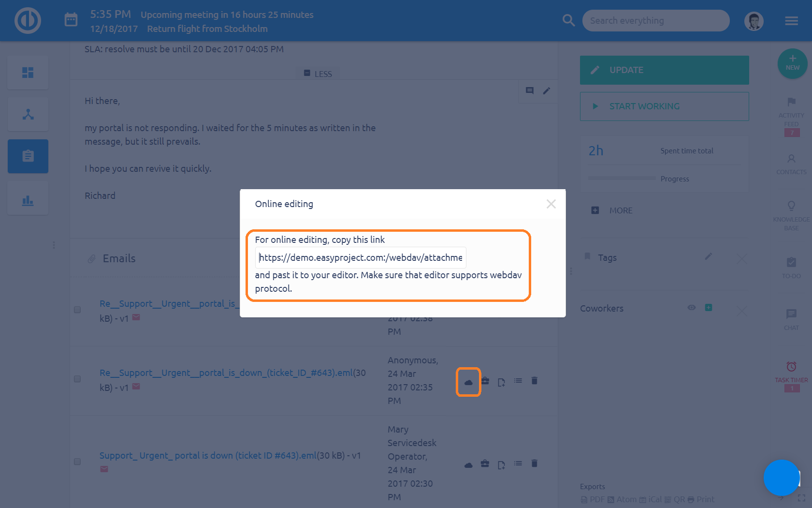The width and height of the screenshot is (812, 508).
Task: Open dashboard icon in left sidebar
Action: coord(28,73)
